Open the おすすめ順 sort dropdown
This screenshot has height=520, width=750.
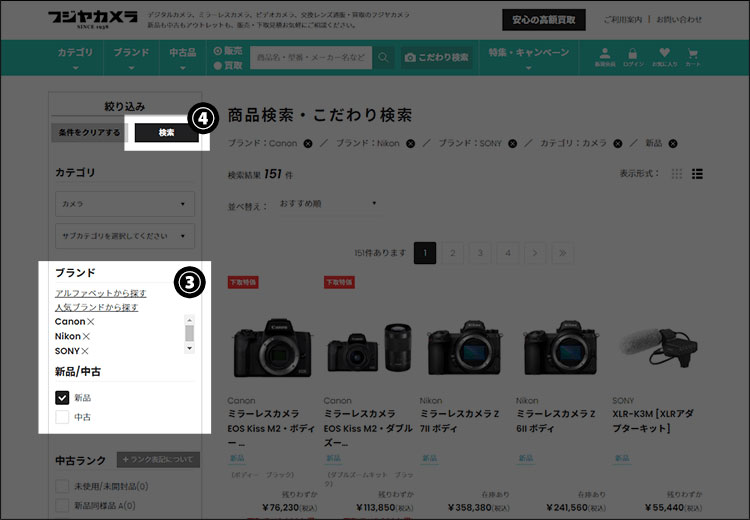(x=329, y=204)
